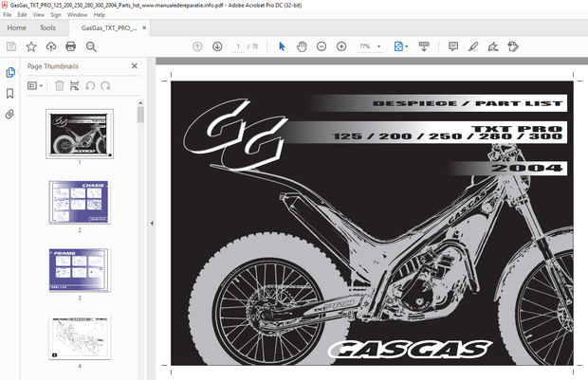Open the zoom level dropdown arrow
Image resolution: width=588 pixels, height=380 pixels.
pos(378,46)
